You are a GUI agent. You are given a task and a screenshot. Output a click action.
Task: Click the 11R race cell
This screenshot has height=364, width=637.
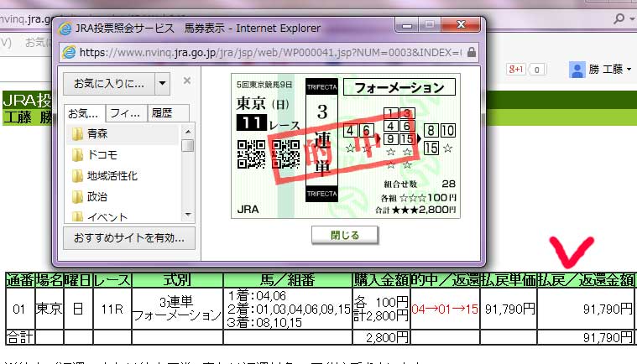[112, 309]
